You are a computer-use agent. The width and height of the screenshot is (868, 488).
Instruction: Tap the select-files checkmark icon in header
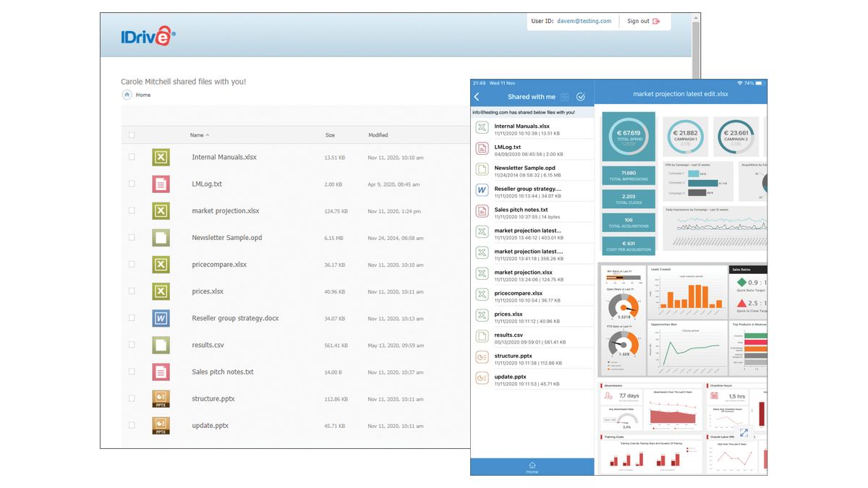(x=582, y=96)
